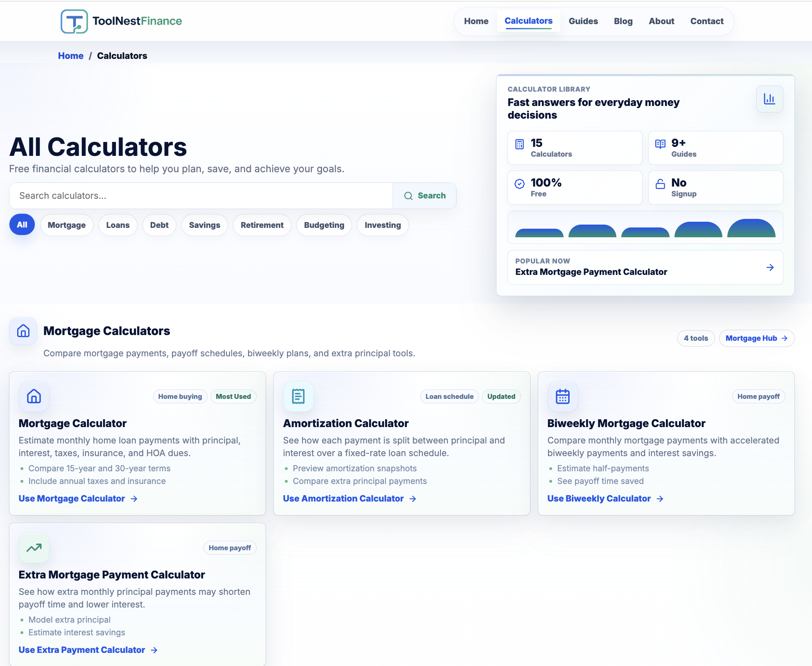Filter calculators by Debt
This screenshot has width=812, height=666.
click(x=159, y=225)
